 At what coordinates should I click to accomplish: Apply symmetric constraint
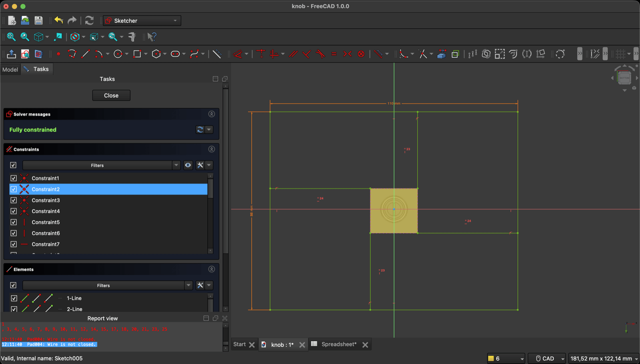pos(348,54)
